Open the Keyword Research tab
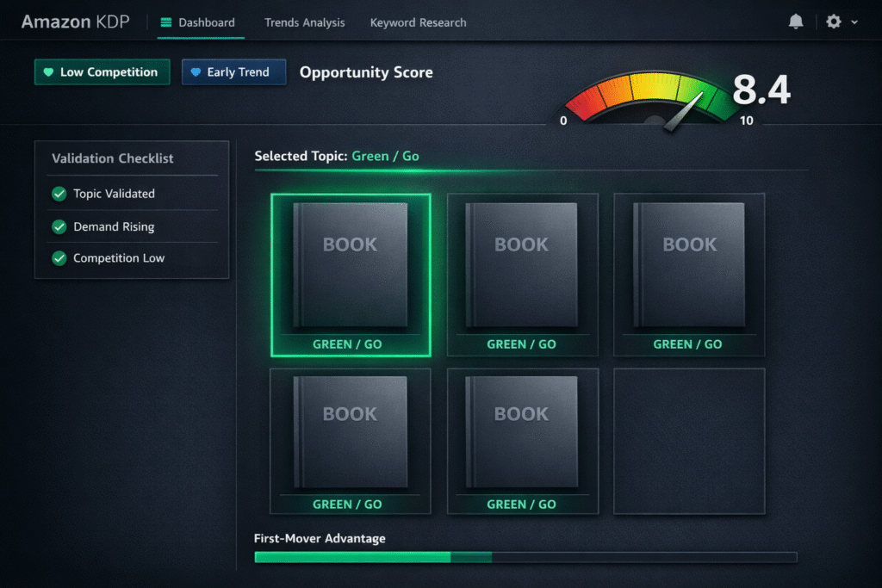Viewport: 882px width, 588px height. (x=418, y=22)
